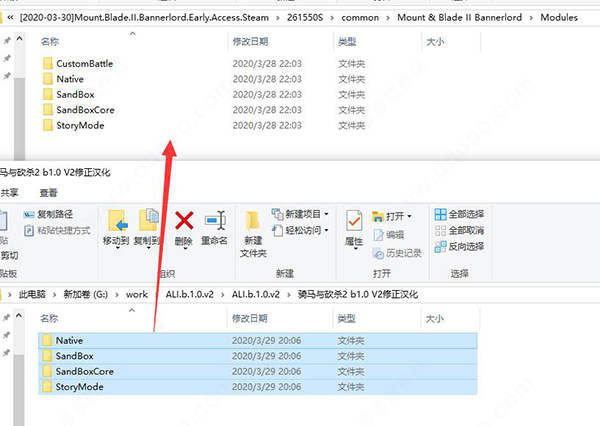Click the New Folder (新建文件夹) icon
The height and width of the screenshot is (426, 600).
coord(252,225)
